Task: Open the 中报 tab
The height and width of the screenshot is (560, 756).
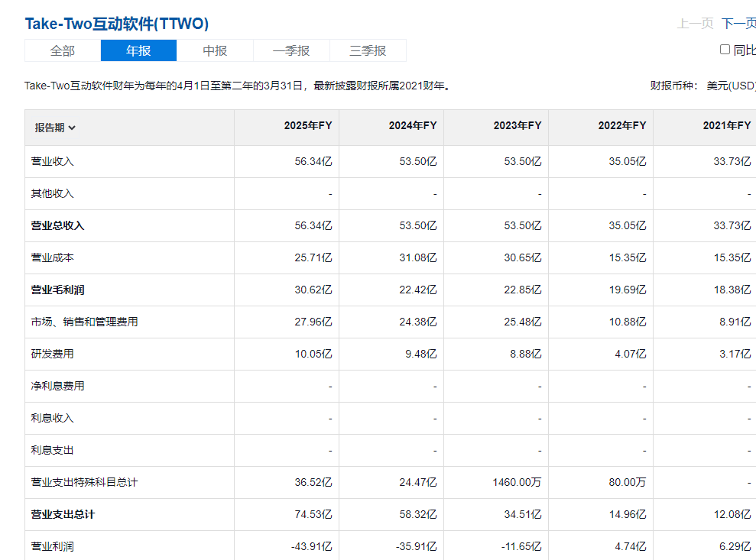Action: [x=215, y=50]
